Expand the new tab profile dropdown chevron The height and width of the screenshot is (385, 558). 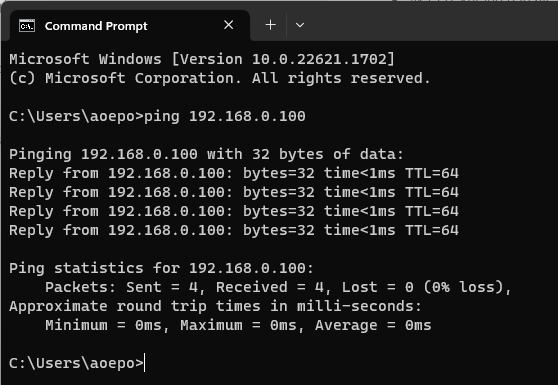tap(300, 25)
